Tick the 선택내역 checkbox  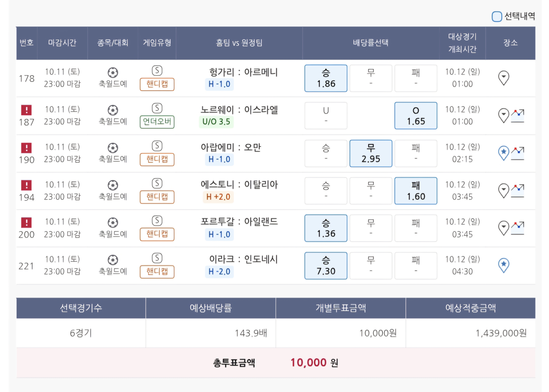click(x=497, y=16)
